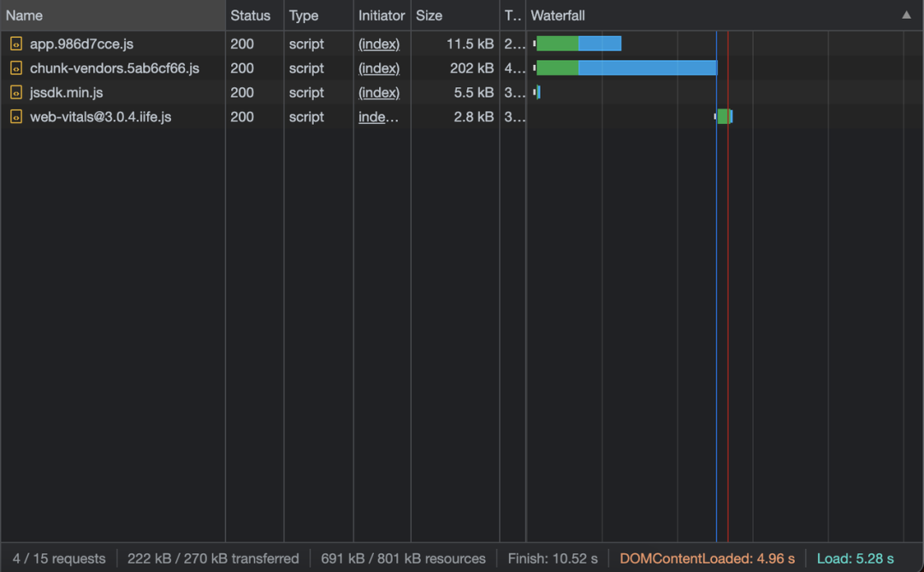
Task: Click the waterfall bar for chunk-vendors.5ab6cf66.js
Action: [626, 68]
